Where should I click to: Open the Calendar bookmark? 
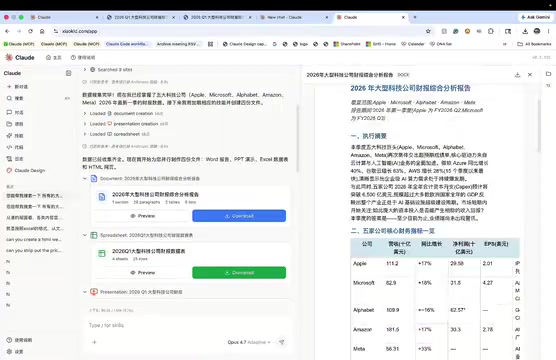(413, 44)
